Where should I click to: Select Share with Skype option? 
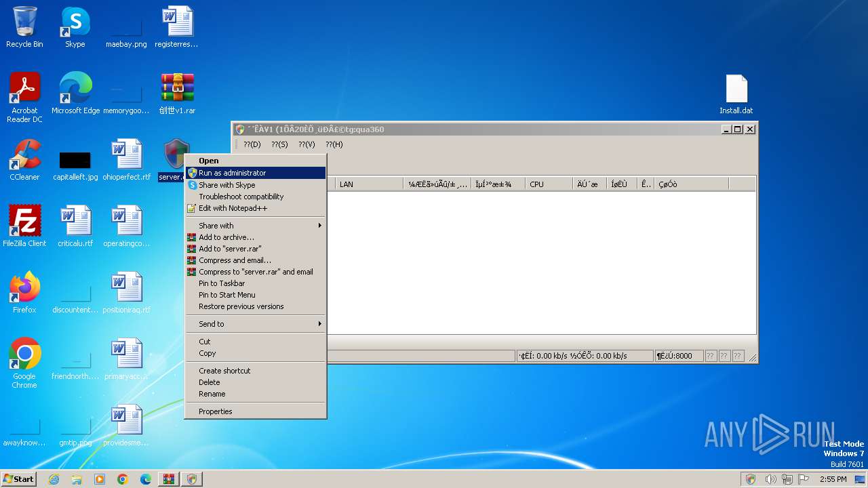pyautogui.click(x=256, y=185)
